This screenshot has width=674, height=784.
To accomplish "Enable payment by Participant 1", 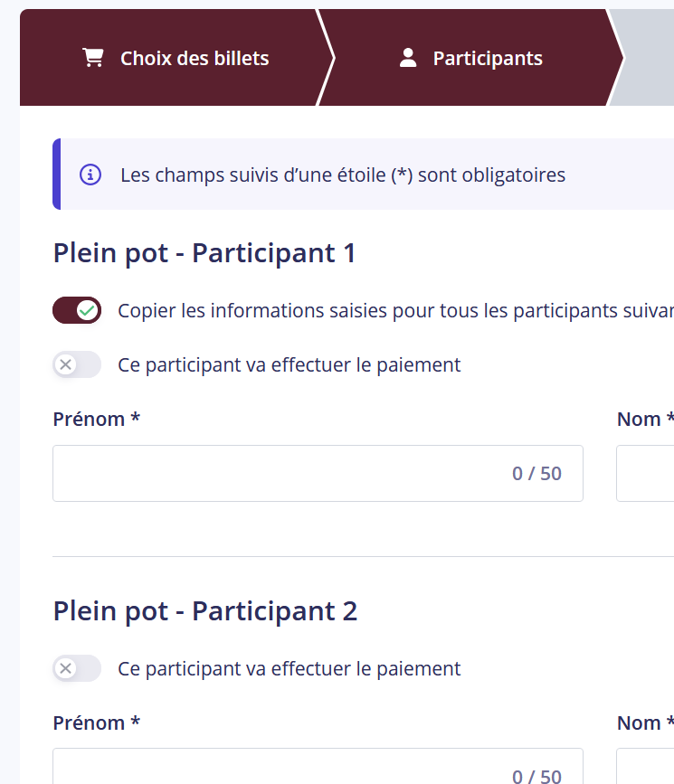I will tap(77, 364).
